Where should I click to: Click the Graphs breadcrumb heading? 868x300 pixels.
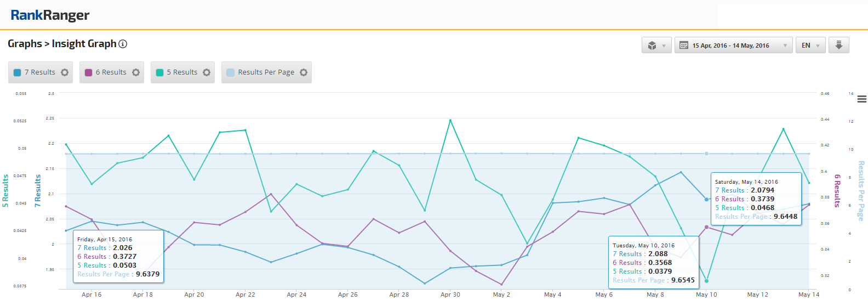click(x=25, y=44)
